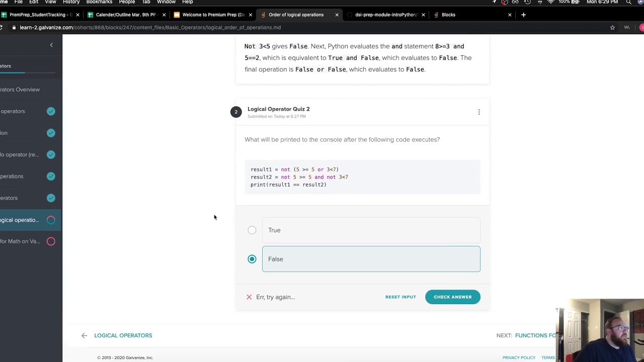Open the Bookmarks menu in menu bar
The image size is (644, 362).
point(99,2)
